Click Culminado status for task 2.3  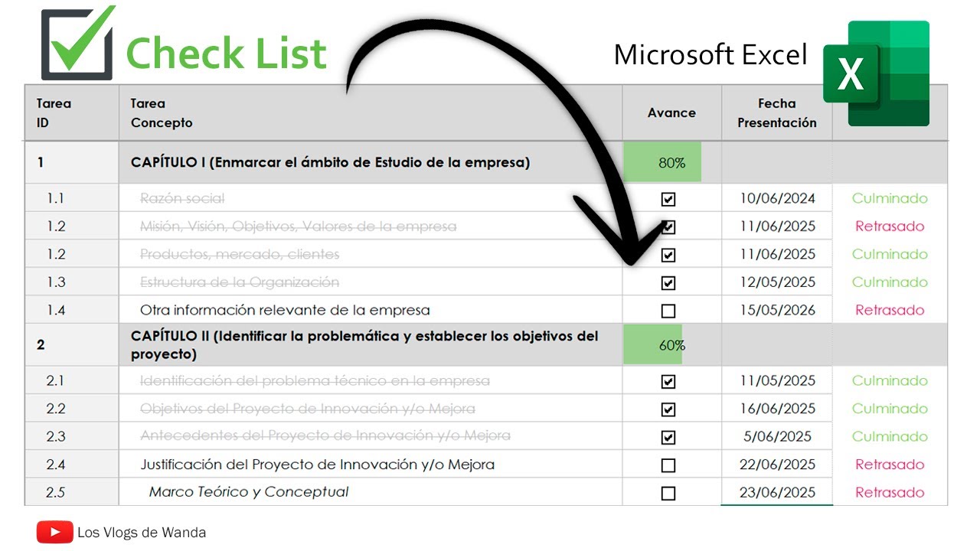point(890,436)
